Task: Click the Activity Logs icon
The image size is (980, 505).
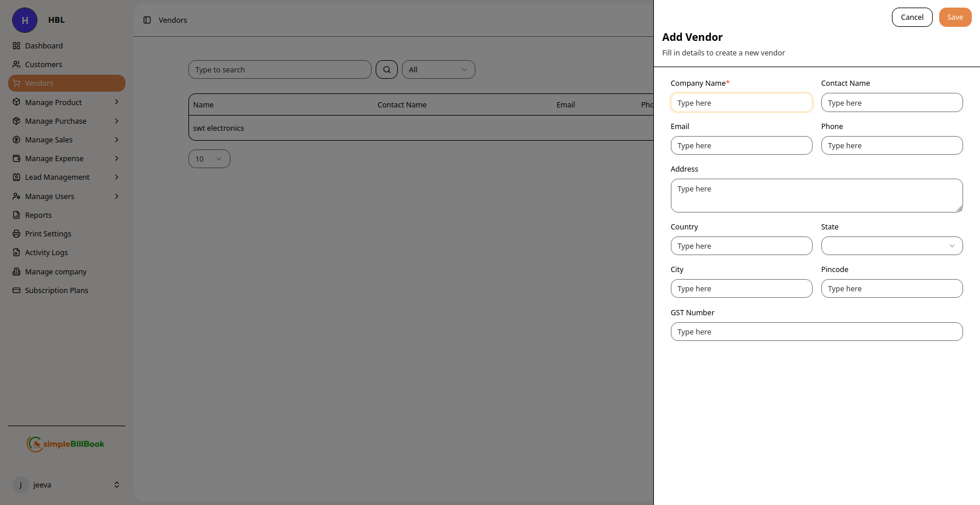Action: click(x=16, y=252)
